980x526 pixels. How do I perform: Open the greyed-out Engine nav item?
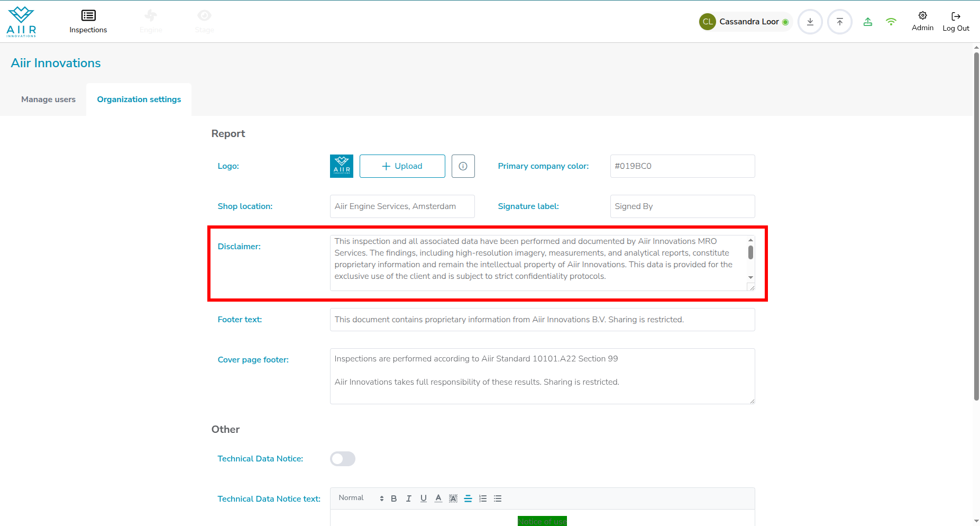coord(151,22)
